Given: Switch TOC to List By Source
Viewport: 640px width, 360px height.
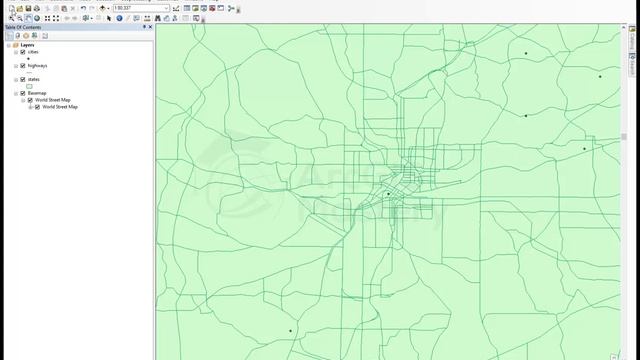Looking at the screenshot, I should pos(18,36).
